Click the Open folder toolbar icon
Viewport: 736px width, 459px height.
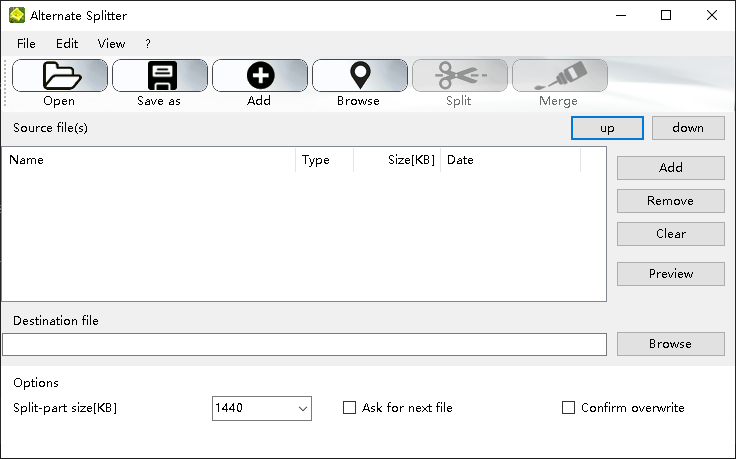(x=60, y=76)
